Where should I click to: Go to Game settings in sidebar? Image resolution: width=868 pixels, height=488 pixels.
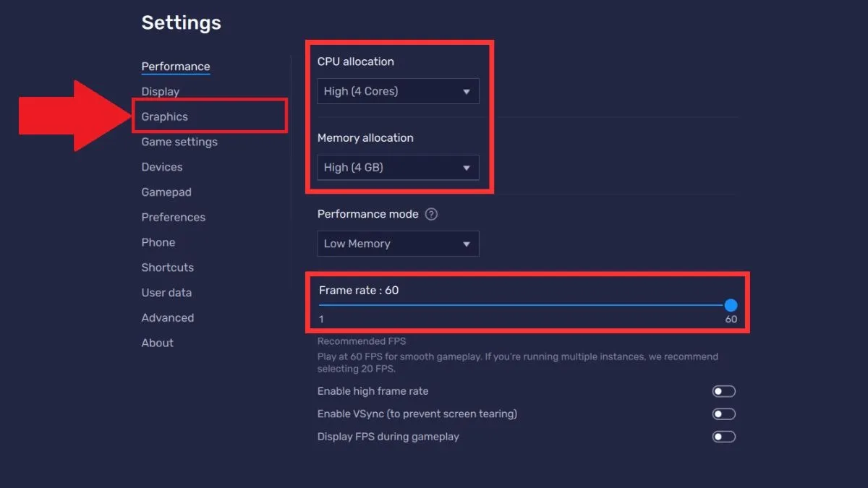[x=179, y=142]
